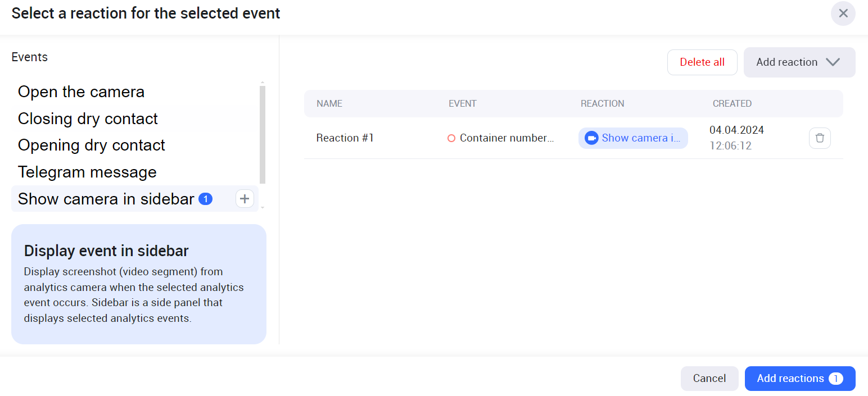Click the Container number event cell

pyautogui.click(x=507, y=138)
